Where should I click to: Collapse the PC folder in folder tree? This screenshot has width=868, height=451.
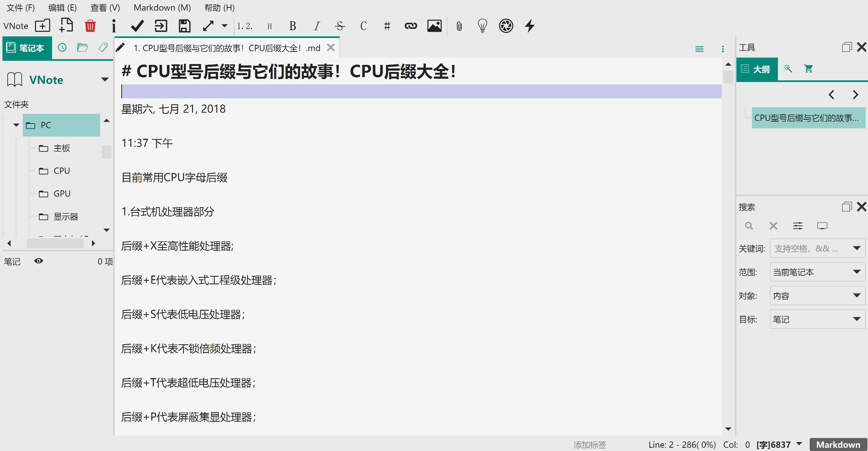tap(16, 125)
